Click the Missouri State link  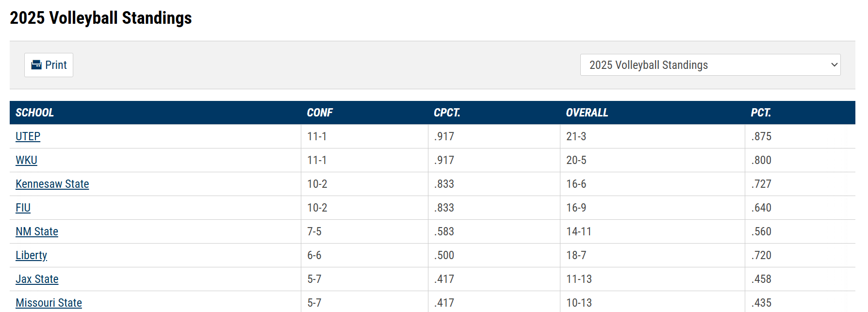(x=49, y=303)
